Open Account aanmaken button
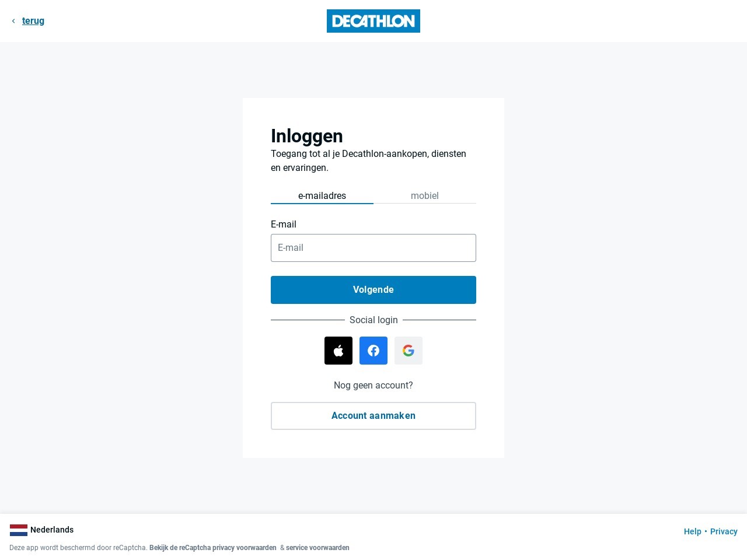The width and height of the screenshot is (747, 560). [373, 416]
